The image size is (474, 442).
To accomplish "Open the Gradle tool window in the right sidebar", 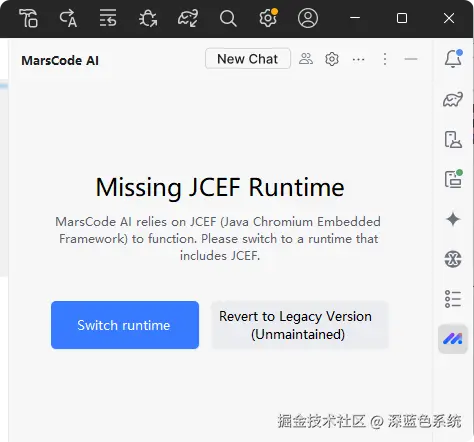I will [x=453, y=99].
